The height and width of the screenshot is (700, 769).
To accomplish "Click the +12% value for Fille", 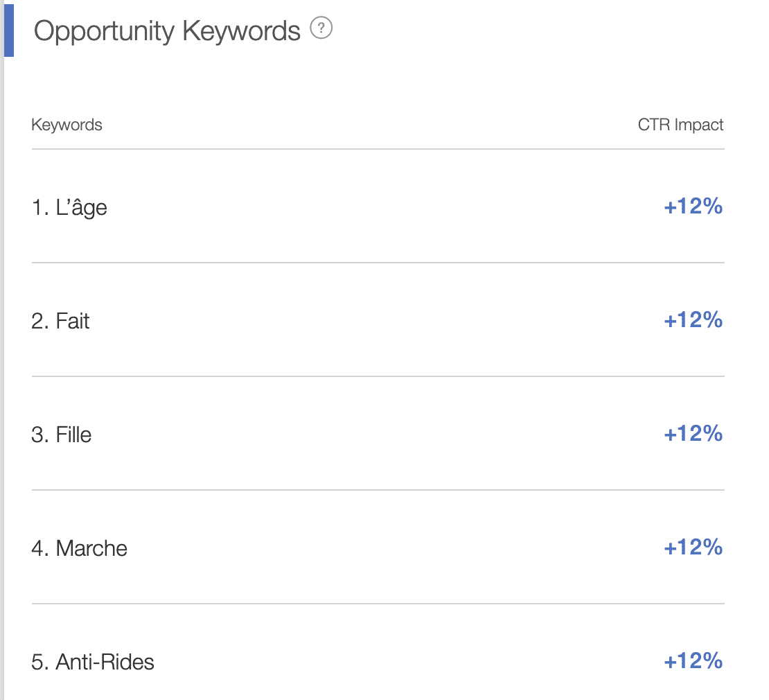I will coord(693,434).
